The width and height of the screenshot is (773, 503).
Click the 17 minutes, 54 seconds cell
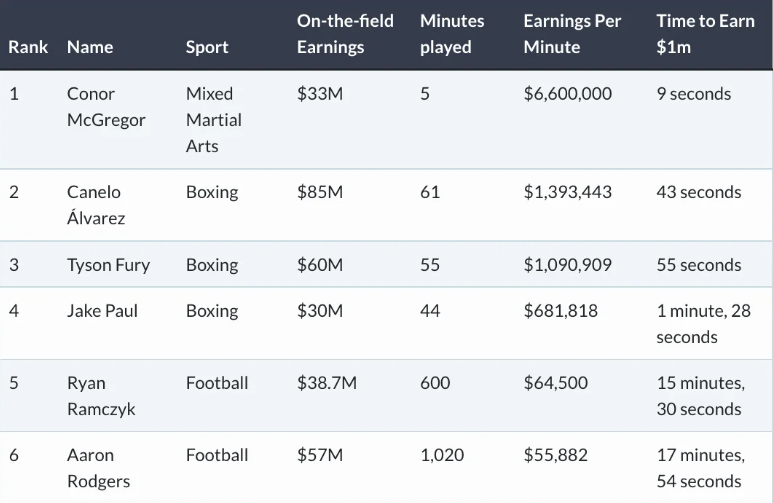(x=700, y=468)
